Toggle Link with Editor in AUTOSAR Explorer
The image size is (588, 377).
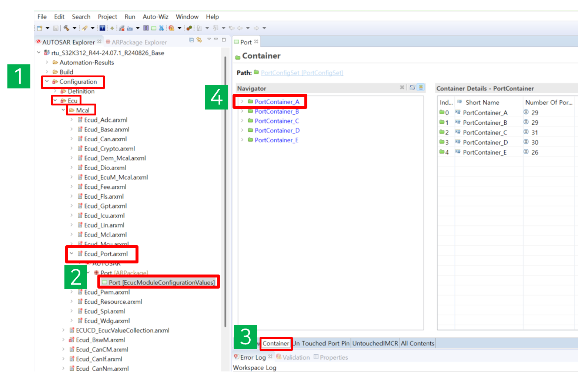[199, 40]
